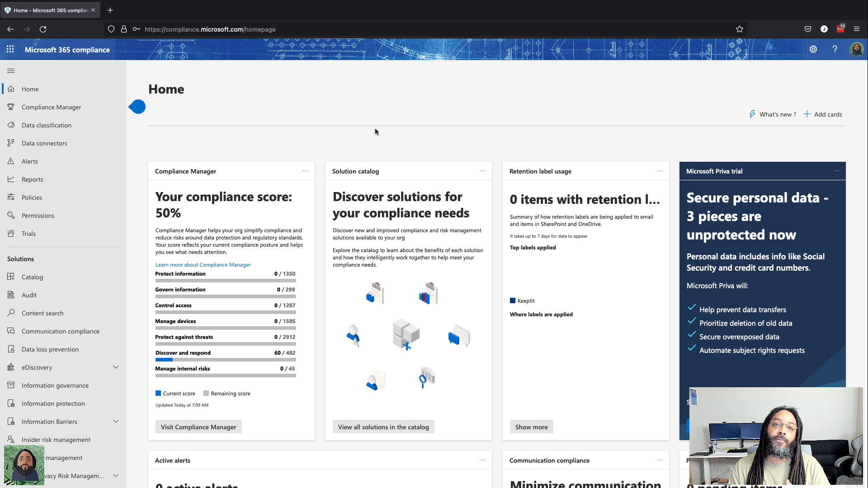Viewport: 868px width, 488px height.
Task: Click Add cards button top right
Action: [823, 114]
